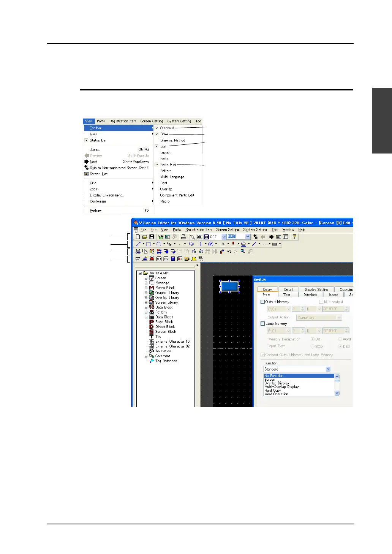392x554 pixels.
Task: Toggle the Status Bar menu checkmark
Action: pos(87,140)
